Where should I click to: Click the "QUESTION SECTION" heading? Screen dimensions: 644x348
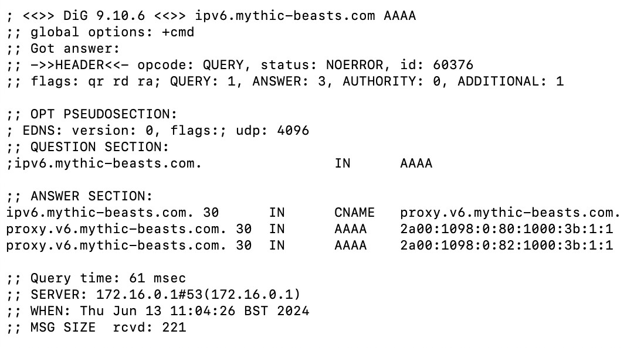[x=99, y=147]
